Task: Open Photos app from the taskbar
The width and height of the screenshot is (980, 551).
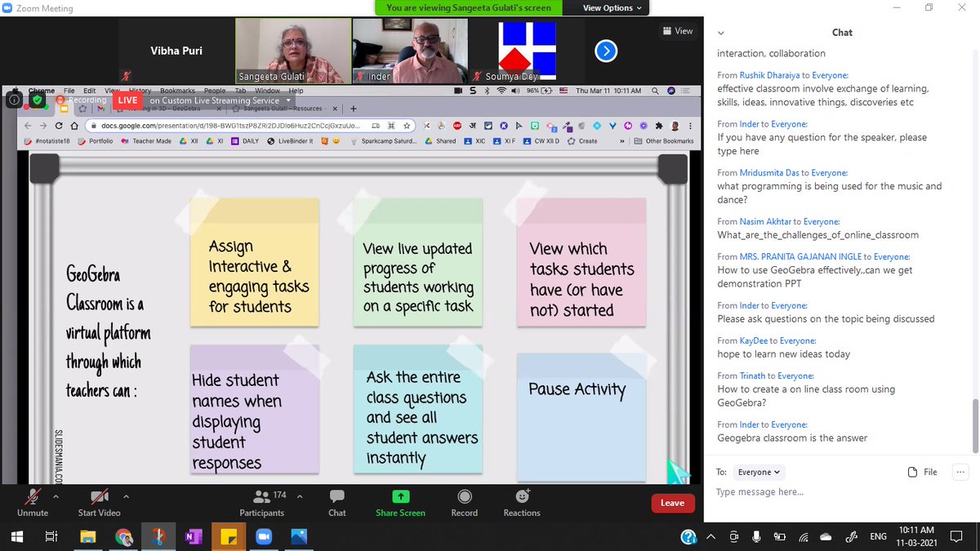Action: click(x=299, y=536)
